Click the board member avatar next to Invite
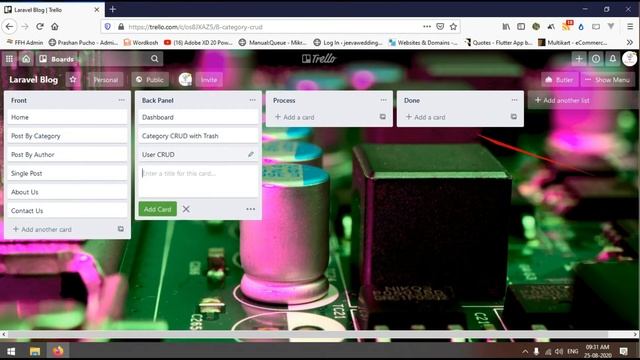This screenshot has height=360, width=640. click(x=185, y=80)
